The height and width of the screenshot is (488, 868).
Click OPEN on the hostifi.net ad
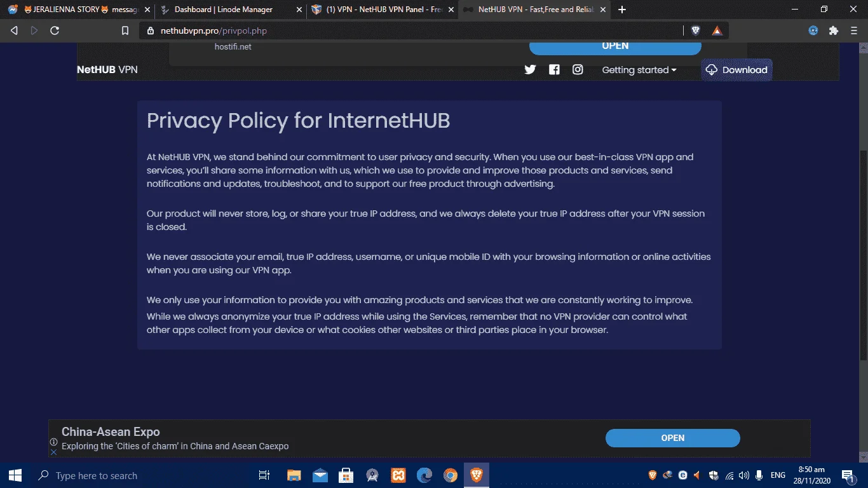coord(615,46)
